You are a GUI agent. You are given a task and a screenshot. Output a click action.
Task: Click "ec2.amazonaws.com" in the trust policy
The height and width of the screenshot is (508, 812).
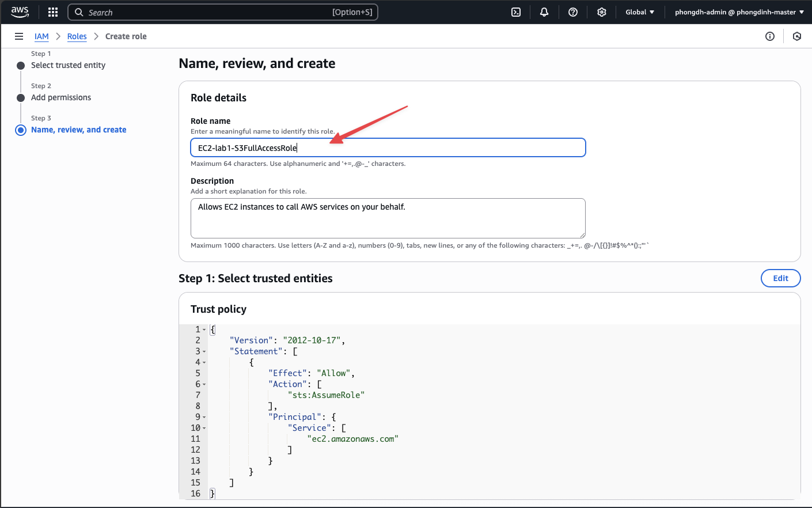pos(353,439)
